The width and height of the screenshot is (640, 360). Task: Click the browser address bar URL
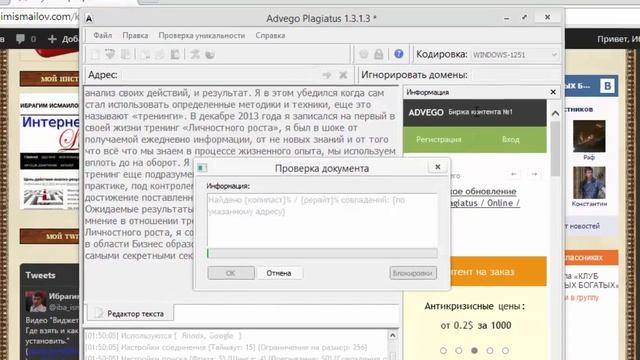40,17
